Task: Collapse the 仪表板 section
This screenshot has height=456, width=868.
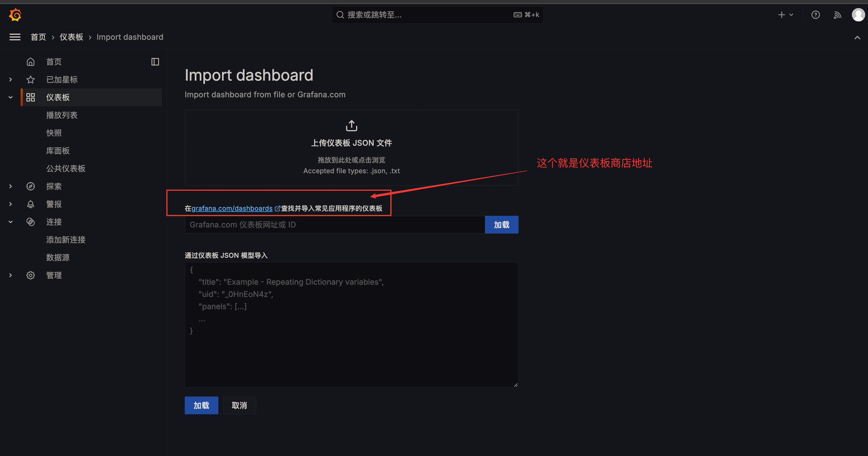Action: click(x=11, y=97)
